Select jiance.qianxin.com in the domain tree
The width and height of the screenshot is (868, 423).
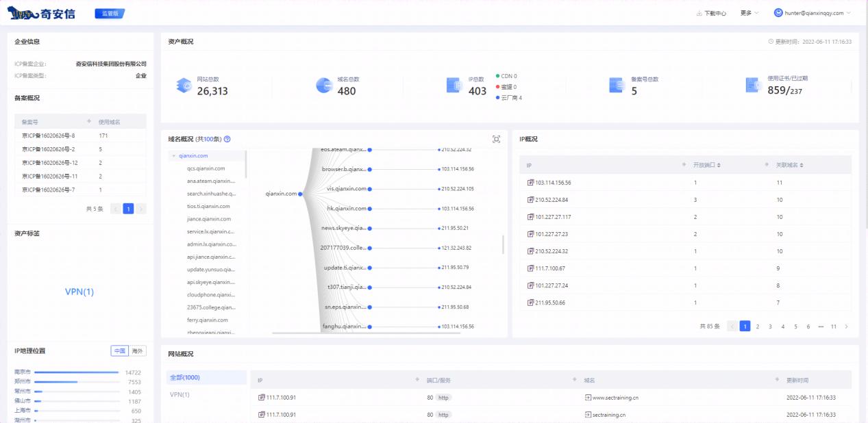(x=208, y=219)
